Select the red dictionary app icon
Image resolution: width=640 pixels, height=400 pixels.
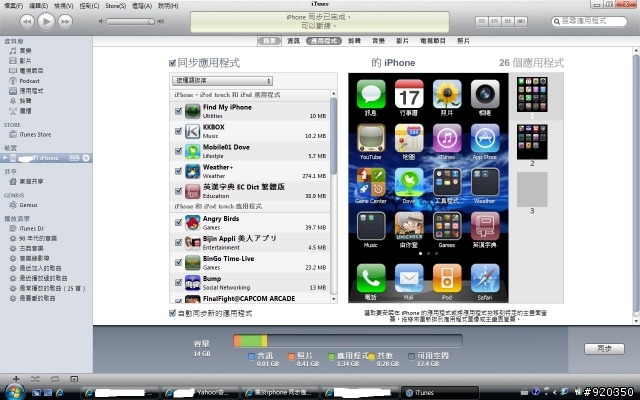485,226
